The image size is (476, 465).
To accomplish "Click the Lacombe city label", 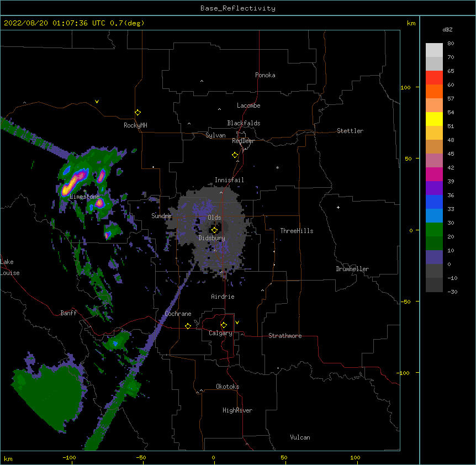I will [248, 105].
